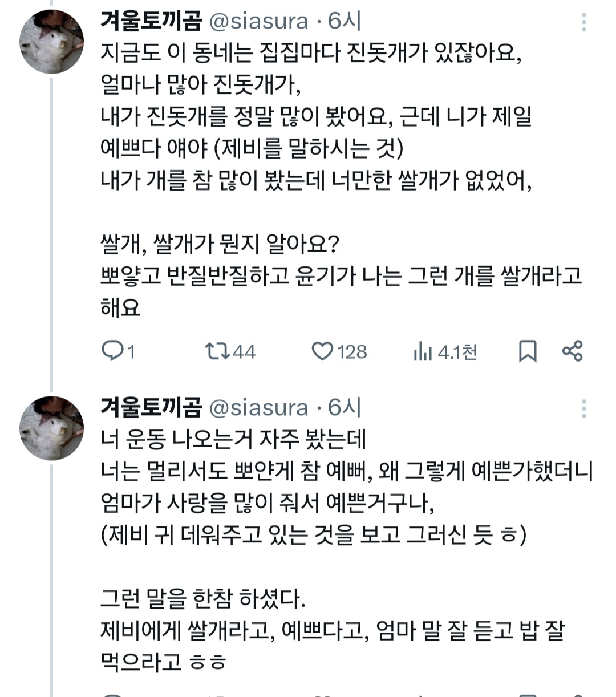The width and height of the screenshot is (616, 697).
Task: Tap the share icon on first tweet
Action: tap(572, 351)
